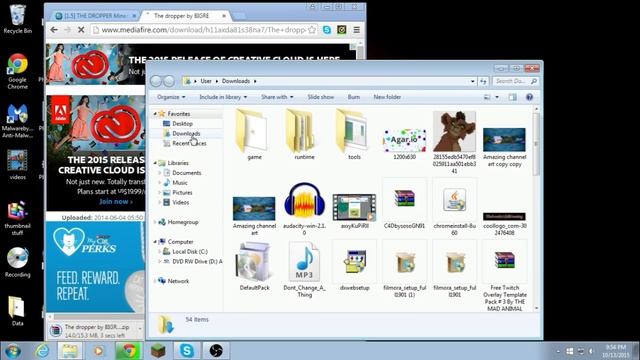
Task: Select the filmora_setup_full901 (1) installer
Action: click(404, 262)
